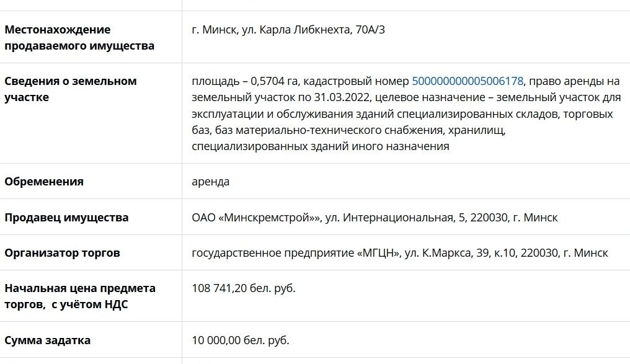Click the 'Местонахождение продаваемого имущества' row label
This screenshot has height=364, width=630.
[79, 37]
